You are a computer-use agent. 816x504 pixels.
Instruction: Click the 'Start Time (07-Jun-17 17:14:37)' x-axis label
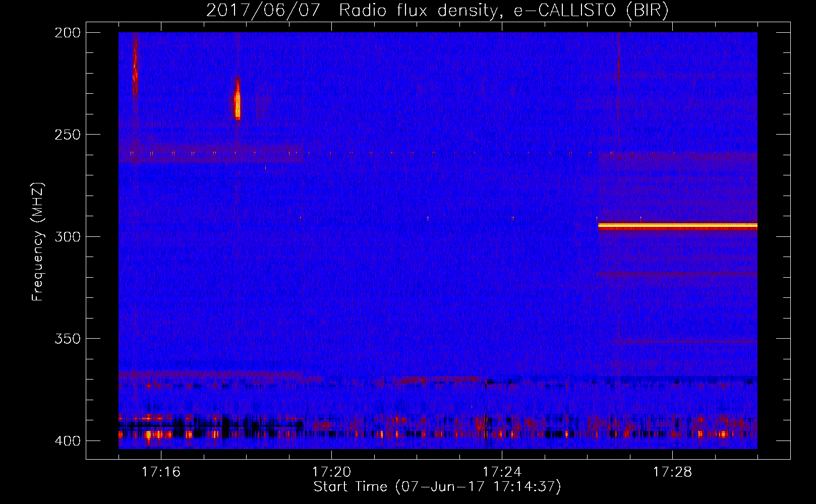[x=437, y=487]
